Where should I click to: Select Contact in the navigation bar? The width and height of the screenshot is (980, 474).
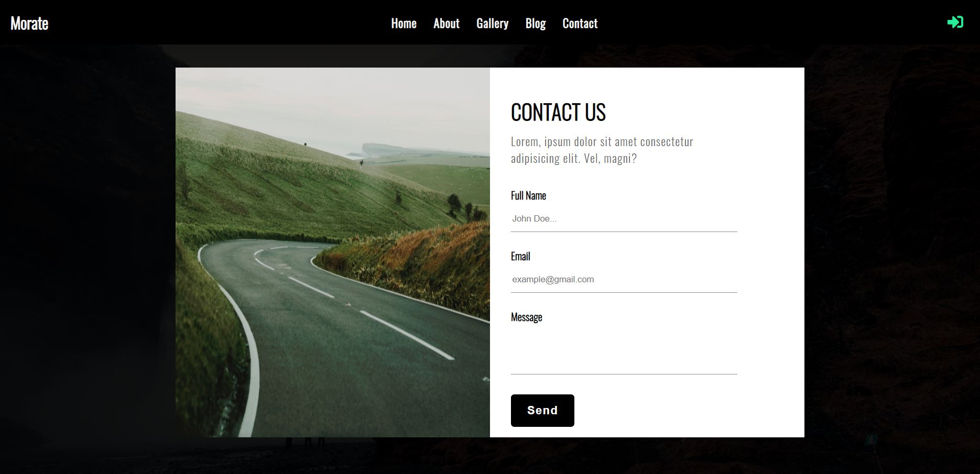[x=580, y=24]
